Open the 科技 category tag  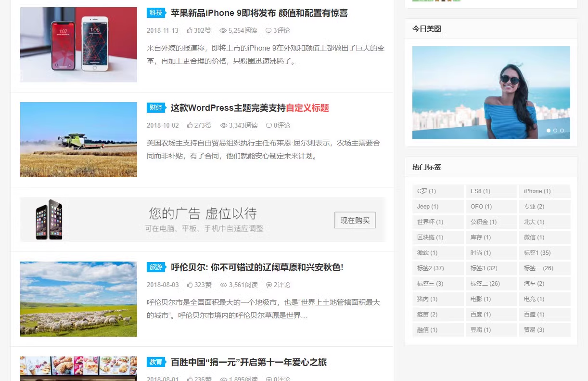(x=156, y=13)
